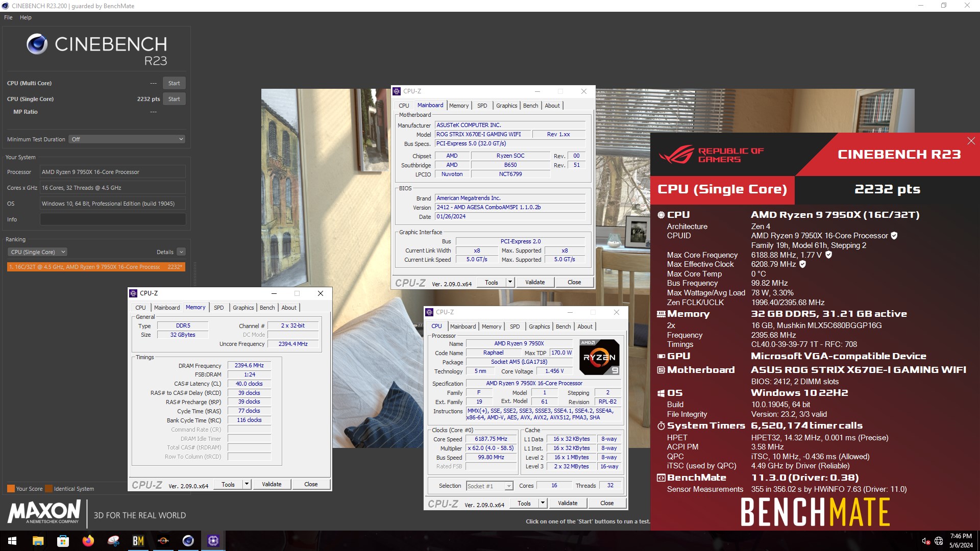Click Close button in Processor CPU-Z window
The width and height of the screenshot is (980, 551).
click(x=607, y=503)
